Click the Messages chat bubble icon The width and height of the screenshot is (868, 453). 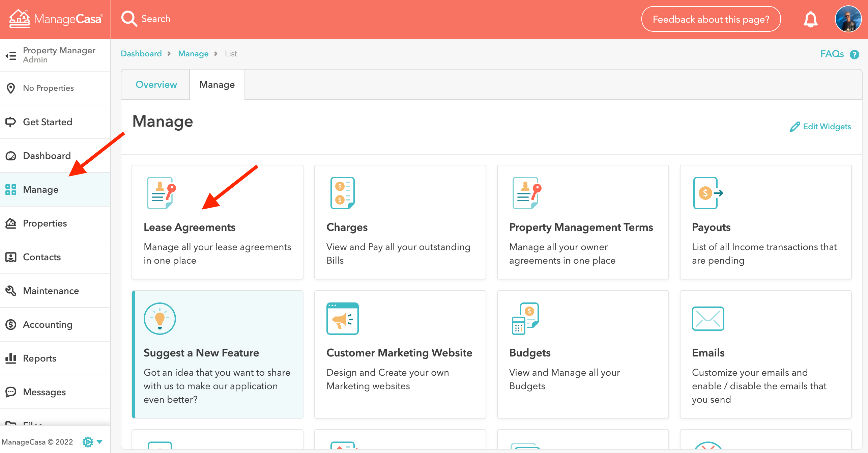11,392
